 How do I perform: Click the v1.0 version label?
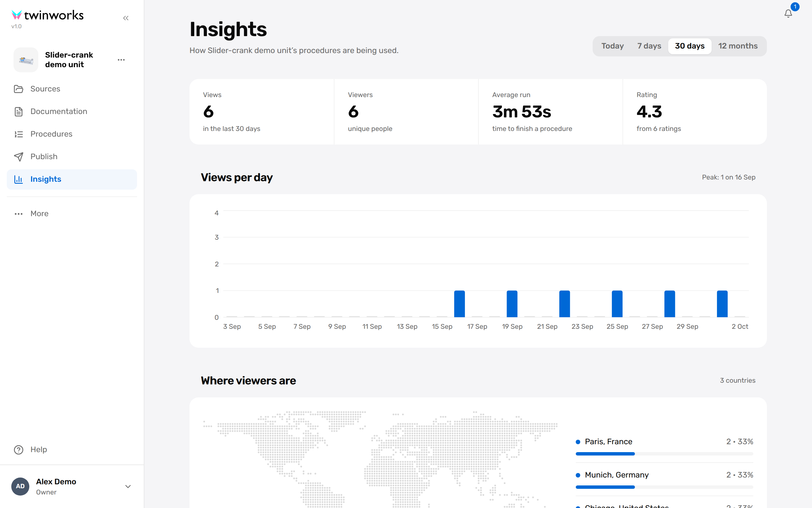pyautogui.click(x=16, y=26)
